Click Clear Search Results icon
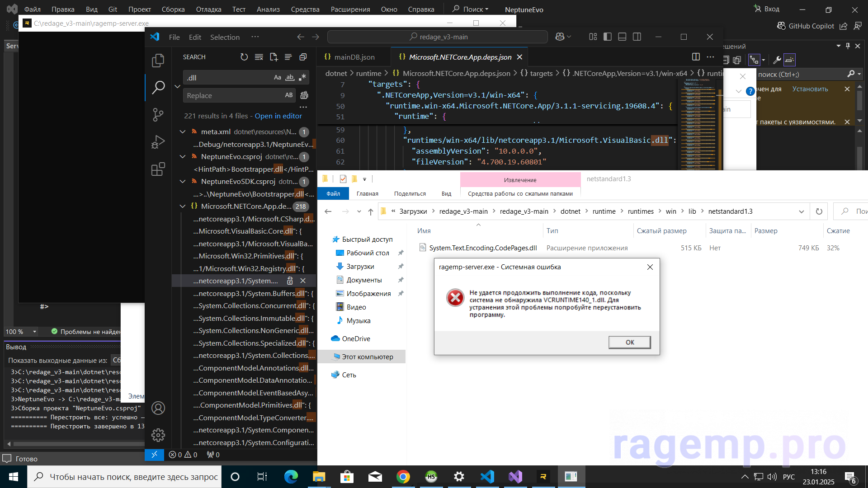Viewport: 868px width, 488px height. pyautogui.click(x=259, y=57)
